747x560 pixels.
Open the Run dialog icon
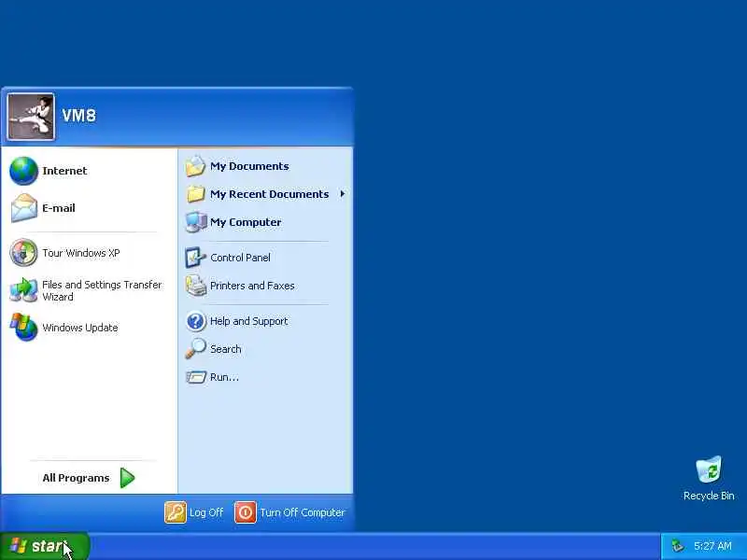[196, 377]
